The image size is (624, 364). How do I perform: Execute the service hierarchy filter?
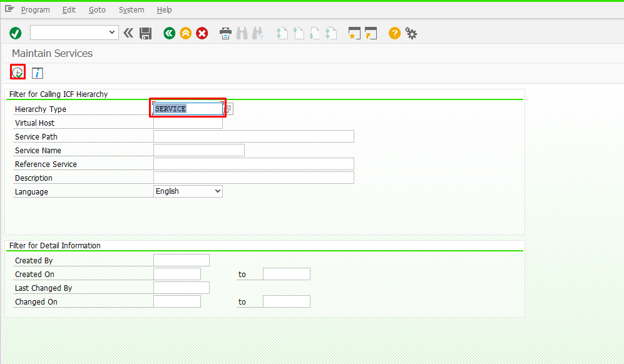18,73
